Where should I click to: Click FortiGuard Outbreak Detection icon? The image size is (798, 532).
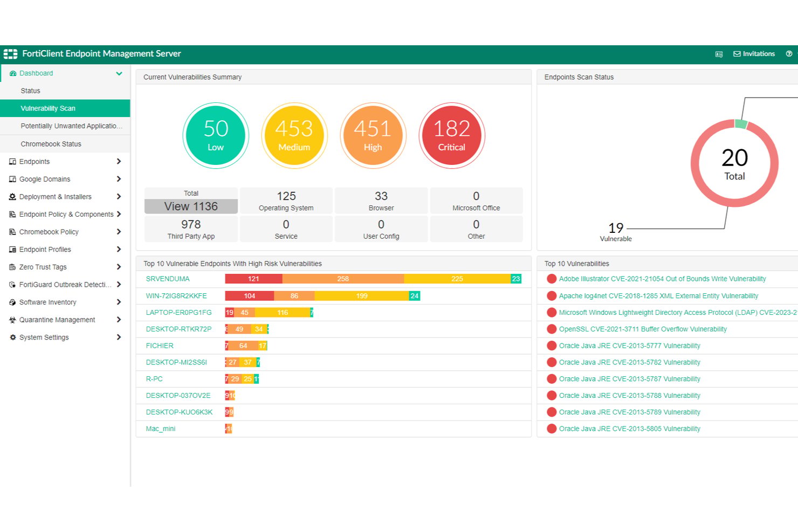click(12, 285)
